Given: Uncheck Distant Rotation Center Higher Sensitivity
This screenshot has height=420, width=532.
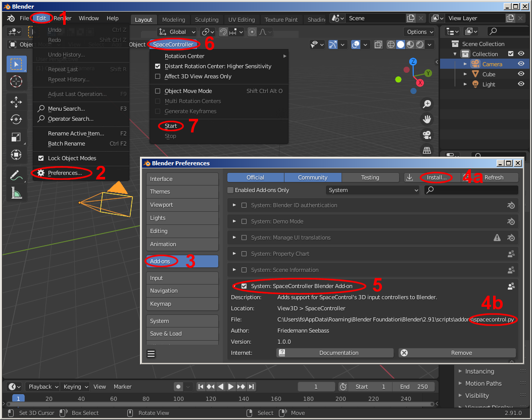Looking at the screenshot, I should 158,66.
